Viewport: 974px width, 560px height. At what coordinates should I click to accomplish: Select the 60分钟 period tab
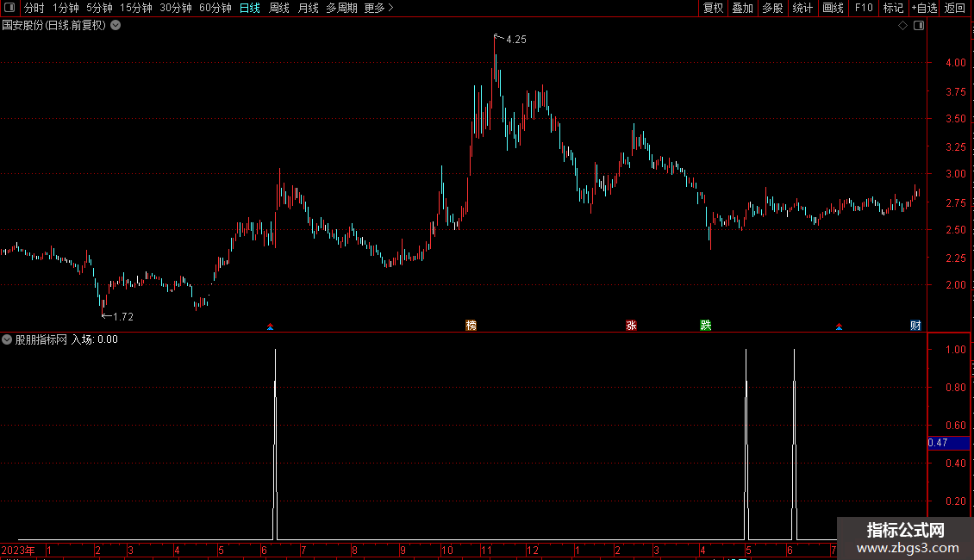tap(215, 8)
